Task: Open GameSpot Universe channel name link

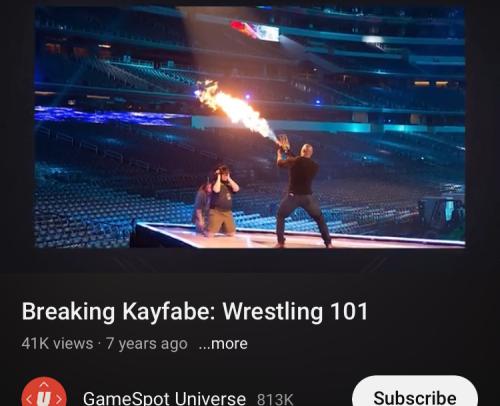Action: pos(164,398)
